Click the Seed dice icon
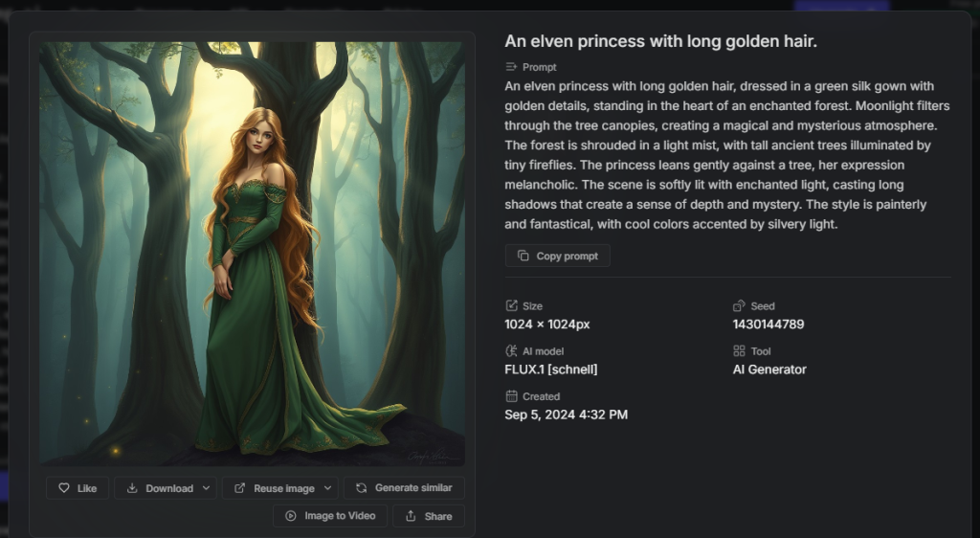 pos(739,306)
